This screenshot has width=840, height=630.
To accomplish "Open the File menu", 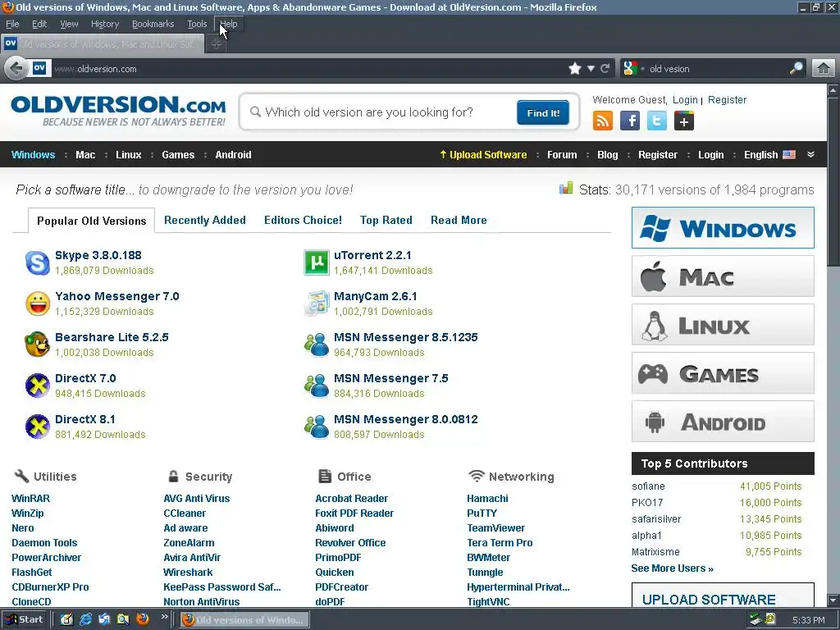I will (x=12, y=24).
